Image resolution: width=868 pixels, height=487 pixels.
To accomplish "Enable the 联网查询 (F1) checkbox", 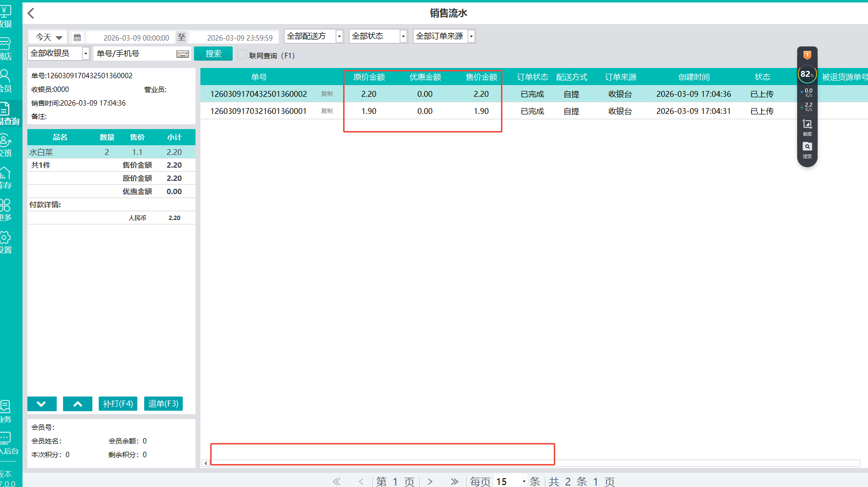I will coord(242,55).
